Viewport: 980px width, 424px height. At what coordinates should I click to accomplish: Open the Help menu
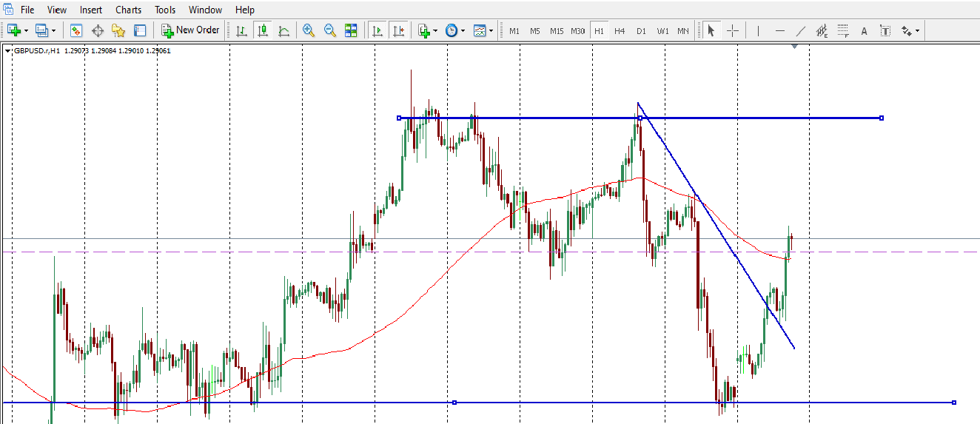coord(245,10)
